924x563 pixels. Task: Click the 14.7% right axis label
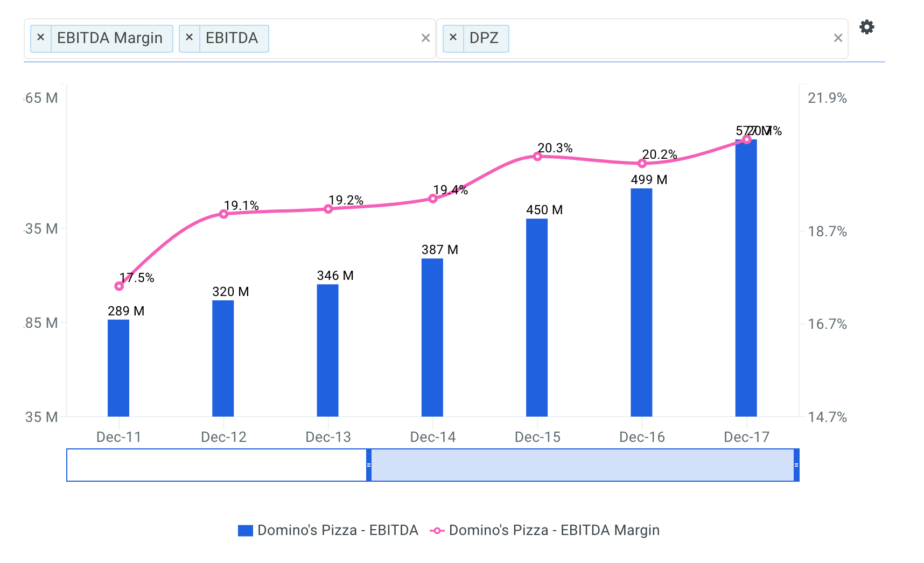click(827, 417)
